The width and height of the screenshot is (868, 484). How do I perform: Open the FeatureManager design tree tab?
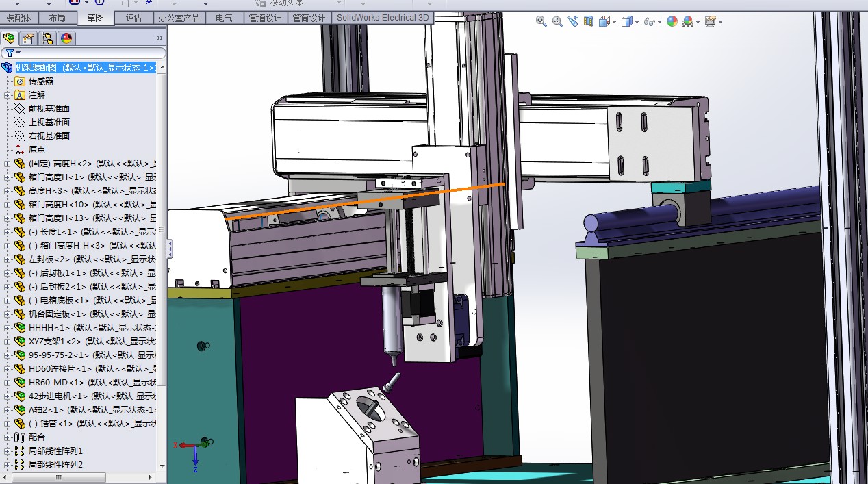click(9, 38)
